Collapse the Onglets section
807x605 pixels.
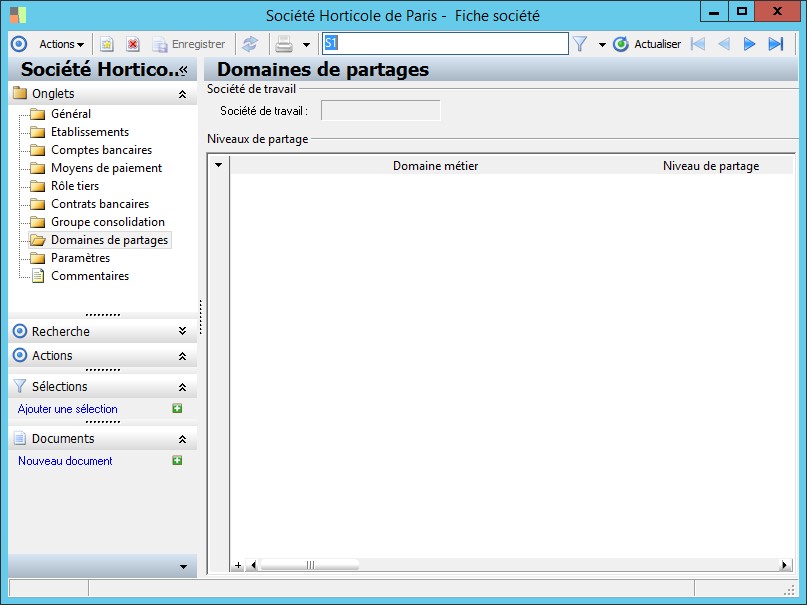[182, 94]
